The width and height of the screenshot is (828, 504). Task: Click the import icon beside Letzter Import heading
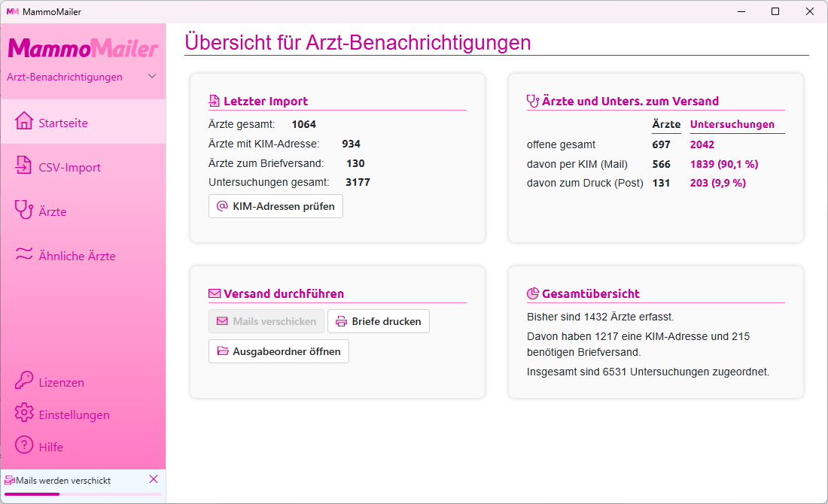tap(215, 101)
